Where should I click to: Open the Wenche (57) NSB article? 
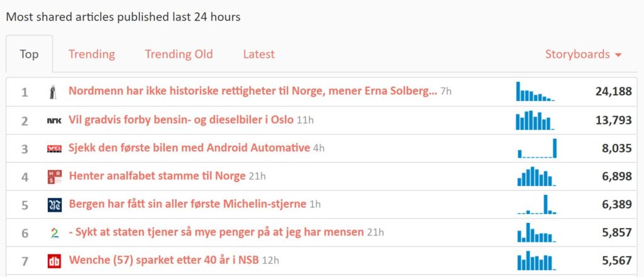click(x=163, y=260)
